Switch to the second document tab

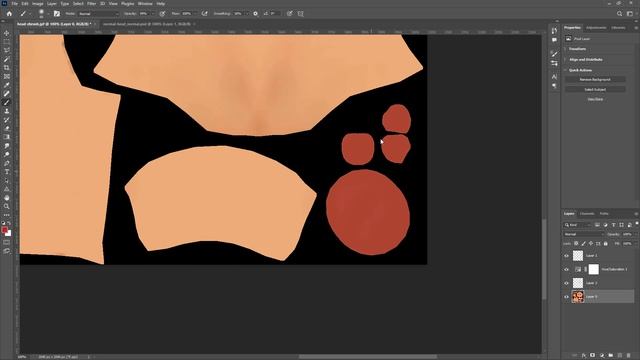(146, 24)
